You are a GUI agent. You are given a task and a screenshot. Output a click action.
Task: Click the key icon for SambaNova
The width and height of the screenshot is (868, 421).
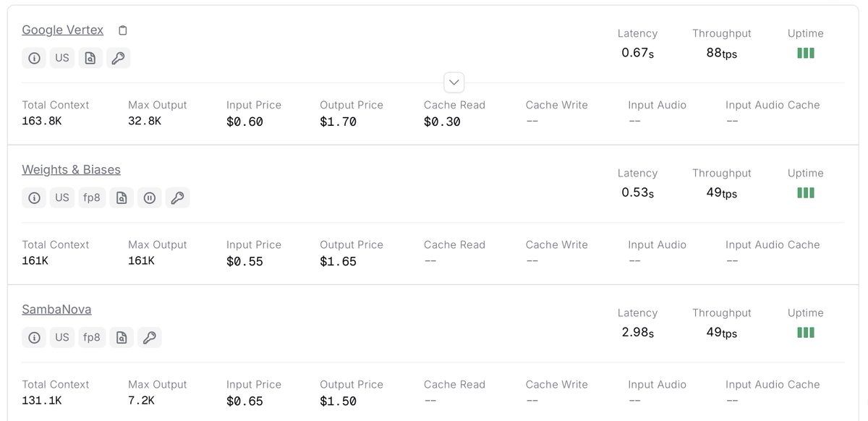click(150, 337)
